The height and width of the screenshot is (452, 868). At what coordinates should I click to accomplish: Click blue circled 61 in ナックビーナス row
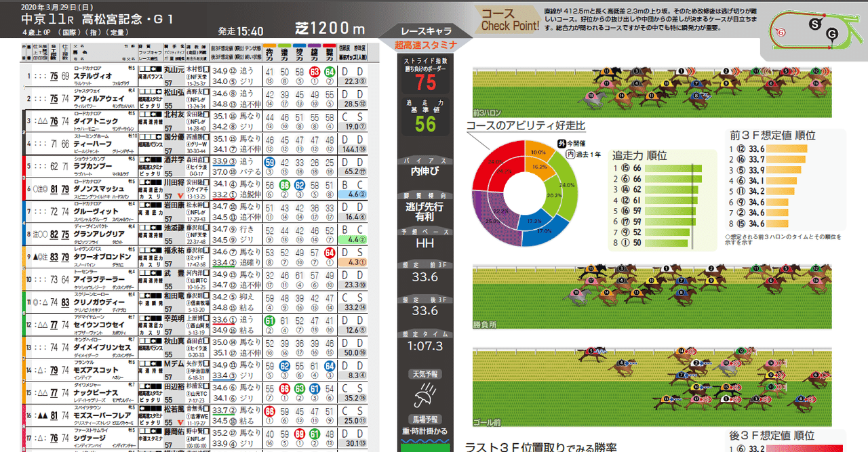(315, 388)
